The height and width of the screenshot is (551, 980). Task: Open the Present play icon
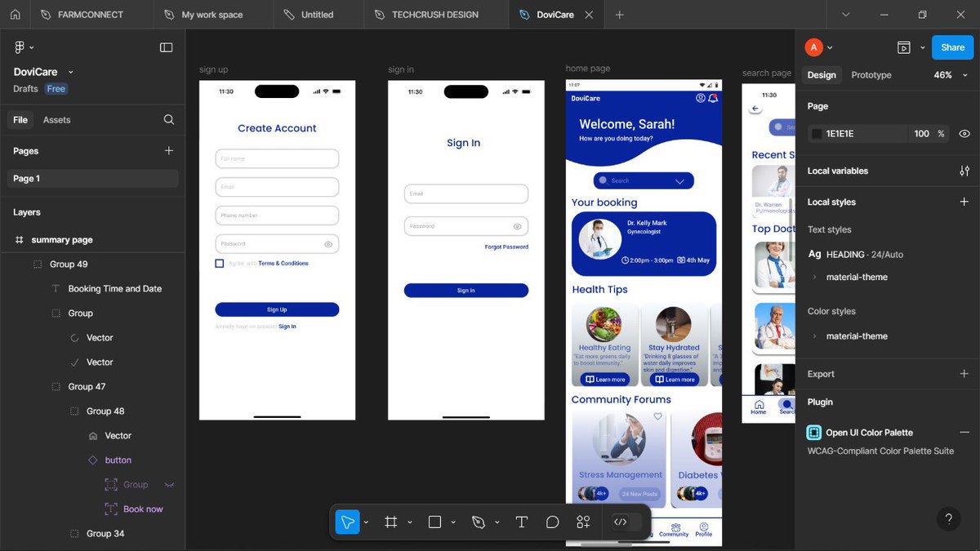tap(903, 47)
